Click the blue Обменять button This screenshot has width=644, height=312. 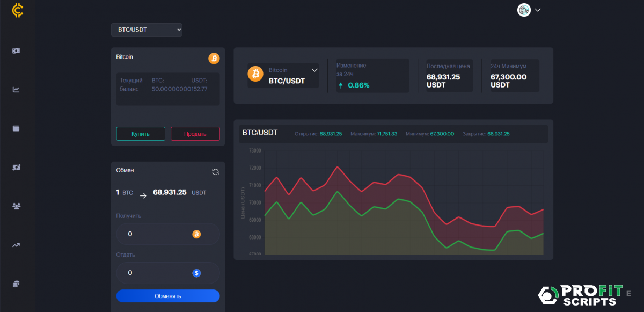coord(168,296)
